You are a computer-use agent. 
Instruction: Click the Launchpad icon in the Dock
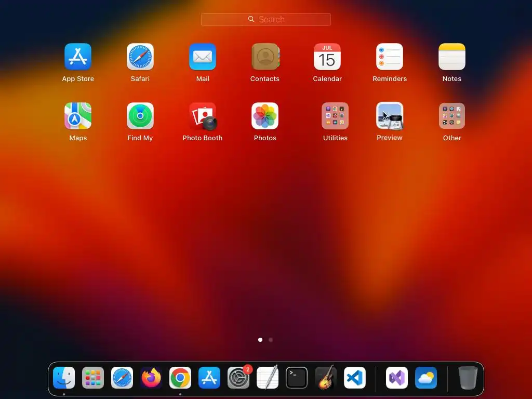click(93, 378)
